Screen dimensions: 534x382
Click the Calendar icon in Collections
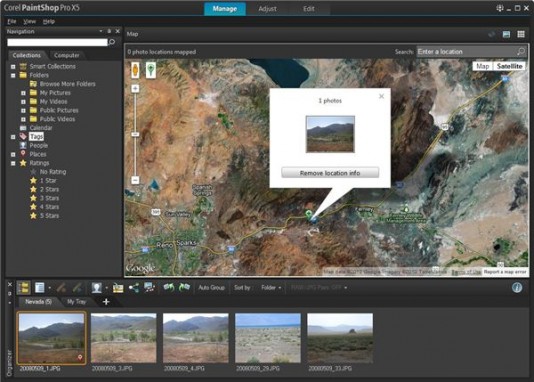[x=23, y=128]
